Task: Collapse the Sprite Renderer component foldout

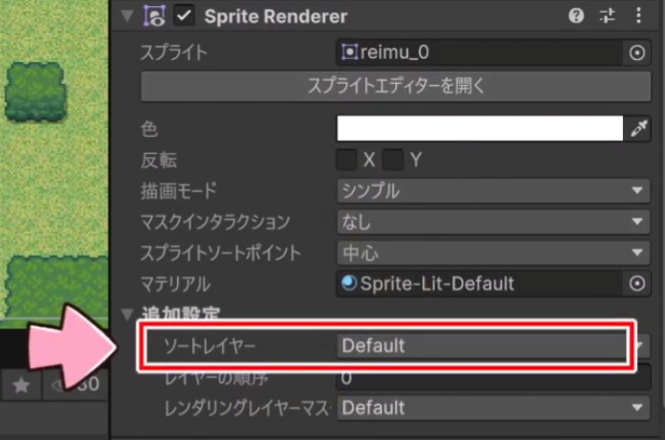Action: point(127,16)
